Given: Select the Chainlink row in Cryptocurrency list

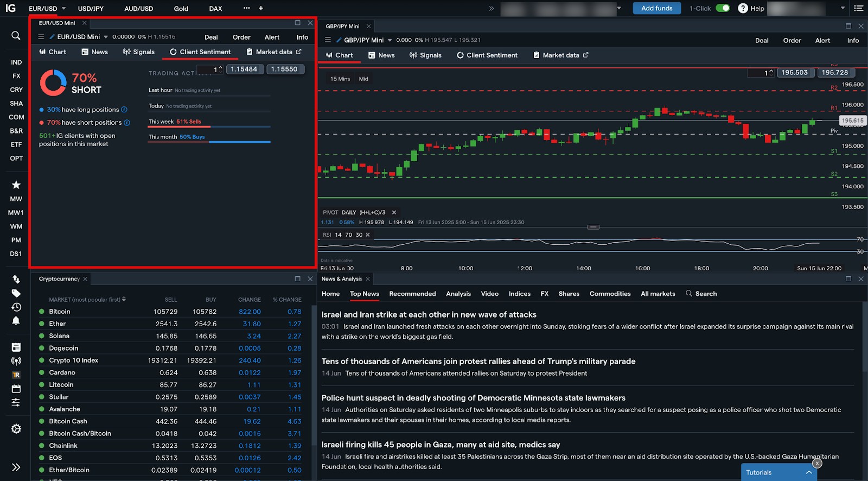Looking at the screenshot, I should pos(171,446).
